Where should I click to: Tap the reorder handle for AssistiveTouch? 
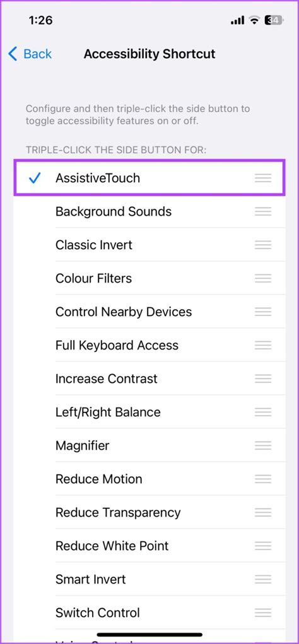click(263, 178)
